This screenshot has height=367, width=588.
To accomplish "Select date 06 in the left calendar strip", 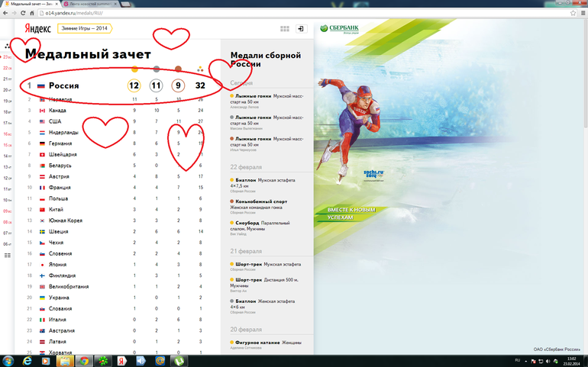I will 7,244.
